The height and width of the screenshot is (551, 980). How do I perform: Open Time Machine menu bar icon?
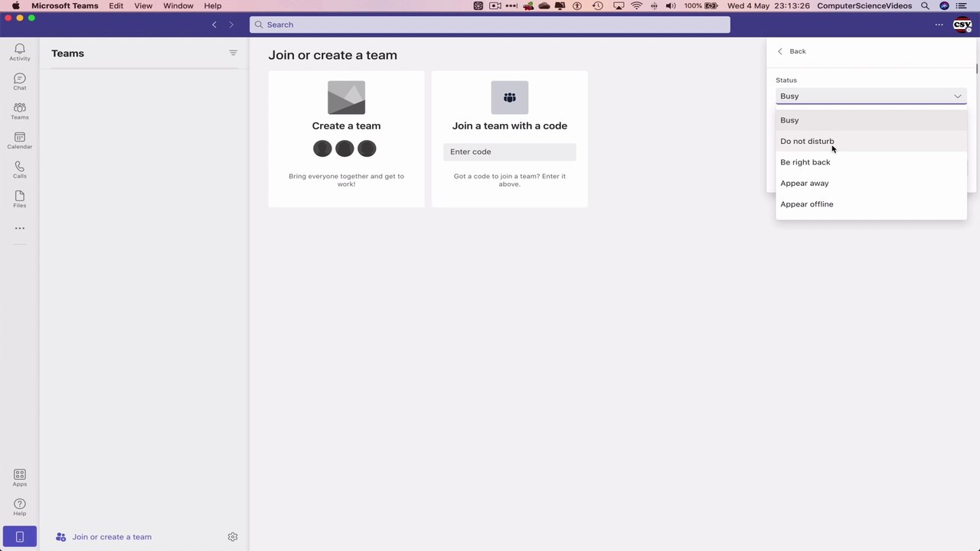(x=597, y=6)
